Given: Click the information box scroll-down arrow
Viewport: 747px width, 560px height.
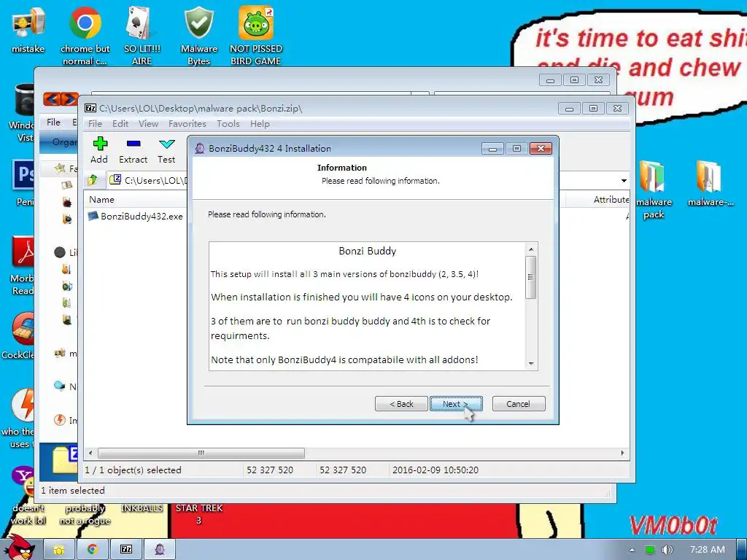Looking at the screenshot, I should (531, 364).
